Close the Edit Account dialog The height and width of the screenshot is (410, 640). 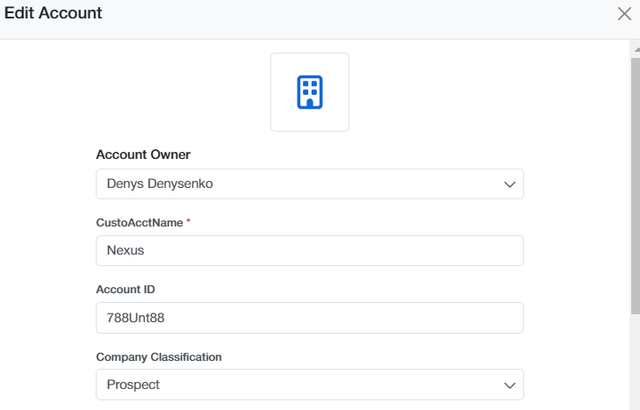click(x=624, y=13)
